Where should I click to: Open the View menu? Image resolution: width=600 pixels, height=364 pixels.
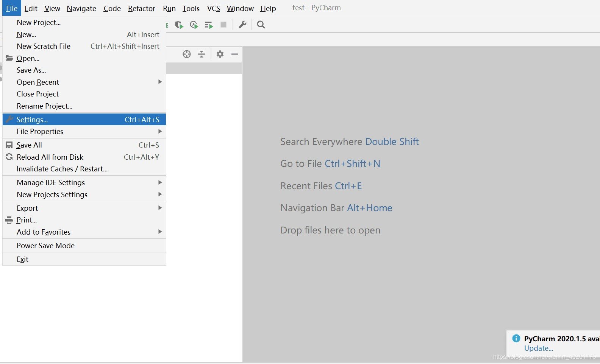(52, 8)
